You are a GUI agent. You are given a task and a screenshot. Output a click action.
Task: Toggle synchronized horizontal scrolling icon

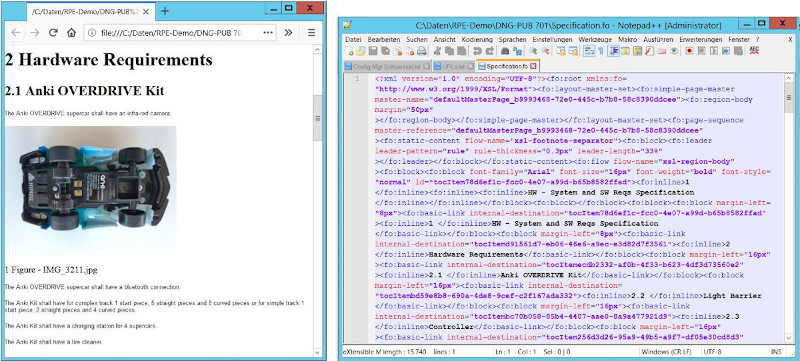[573, 51]
